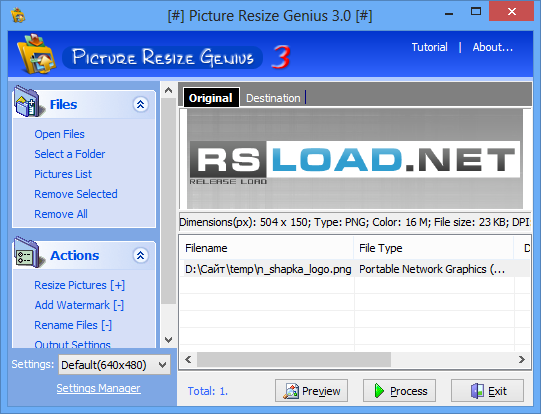Click the Picture Resize Genius folder logo icon
541x414 pixels.
click(37, 54)
